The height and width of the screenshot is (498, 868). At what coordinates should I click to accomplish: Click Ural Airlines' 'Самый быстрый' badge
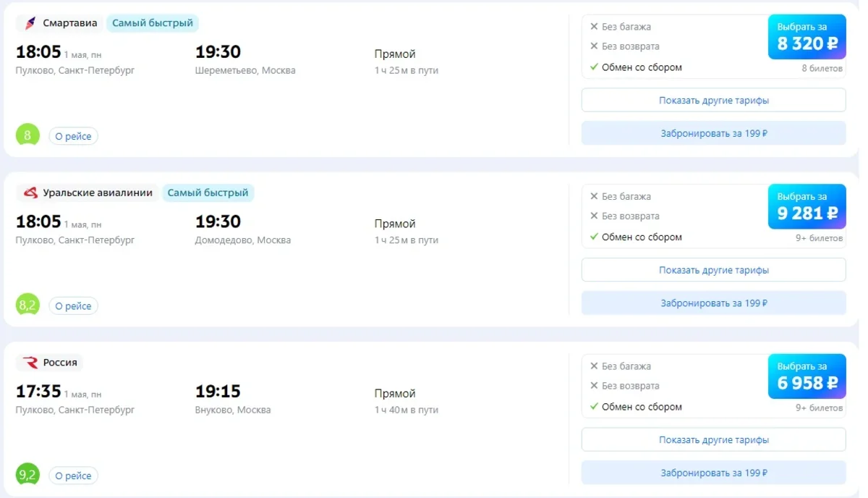(x=208, y=193)
